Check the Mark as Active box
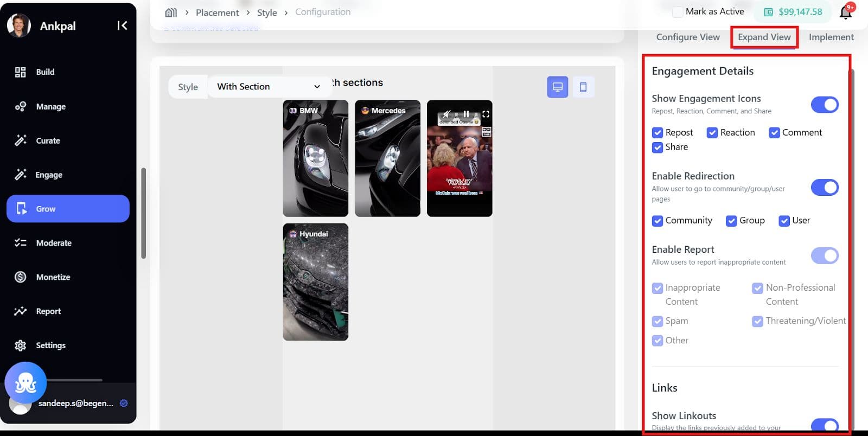 coord(677,12)
